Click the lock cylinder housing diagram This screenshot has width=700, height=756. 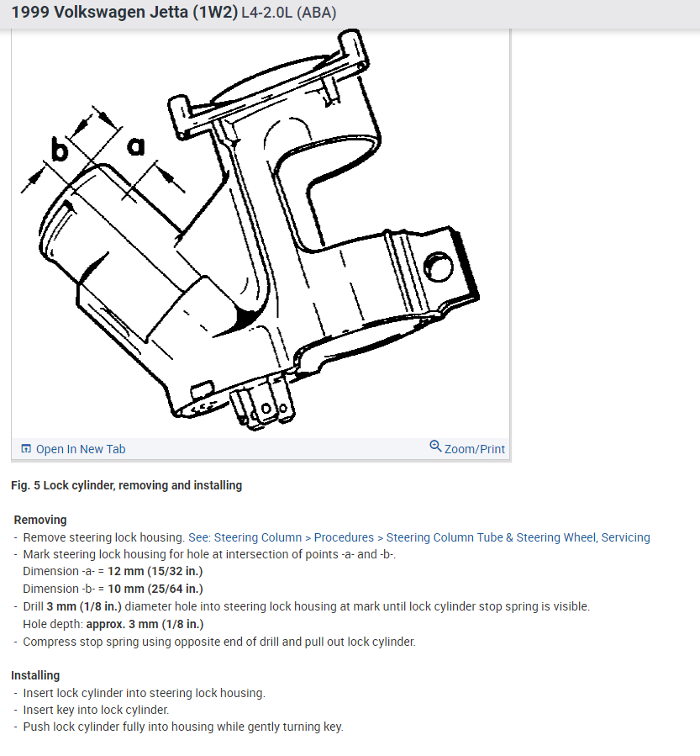point(261,233)
